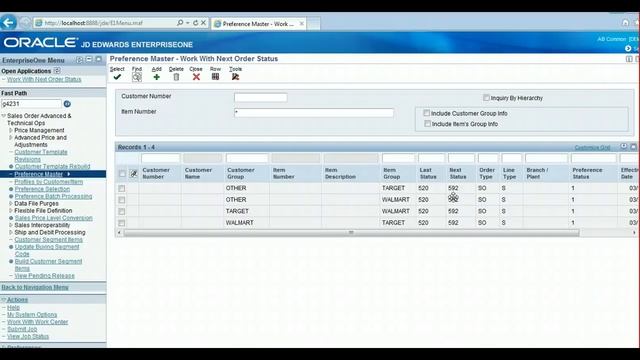
Task: Open Preference Selection menu item
Action: click(x=42, y=189)
